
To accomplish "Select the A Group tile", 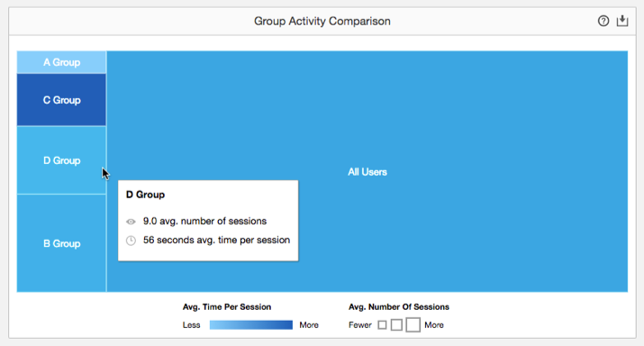I will [x=61, y=62].
